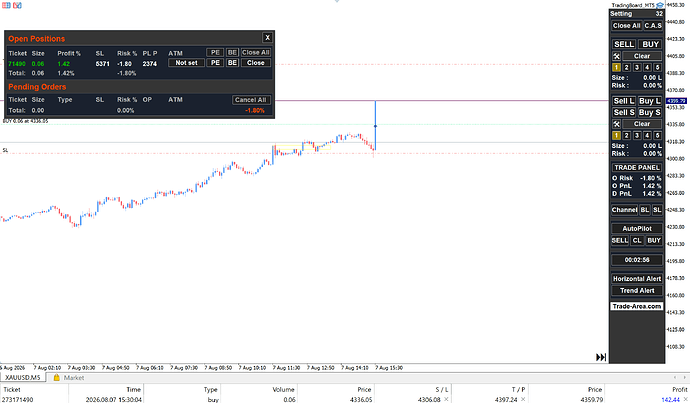690x403 pixels.
Task: Click the Channel button
Action: 624,210
